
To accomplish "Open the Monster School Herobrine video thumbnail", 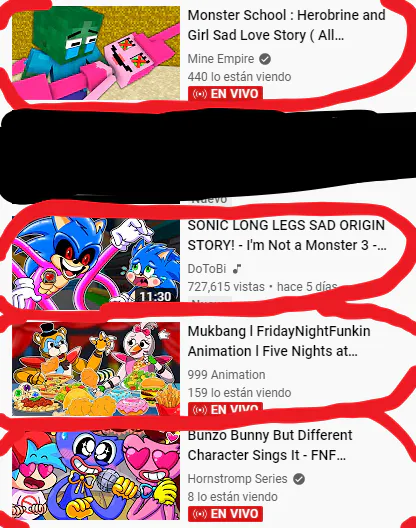I will pyautogui.click(x=96, y=53).
